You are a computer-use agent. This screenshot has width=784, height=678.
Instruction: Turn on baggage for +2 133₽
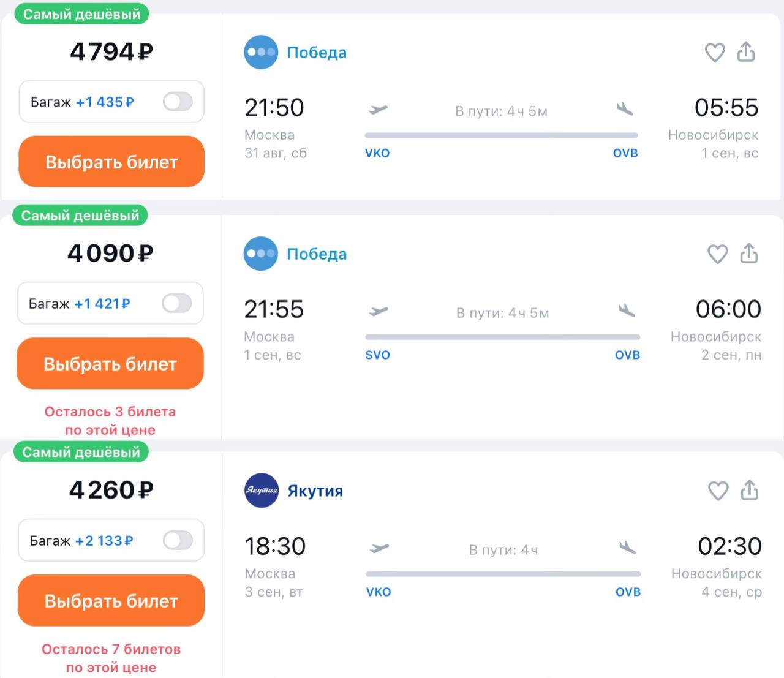pyautogui.click(x=178, y=540)
